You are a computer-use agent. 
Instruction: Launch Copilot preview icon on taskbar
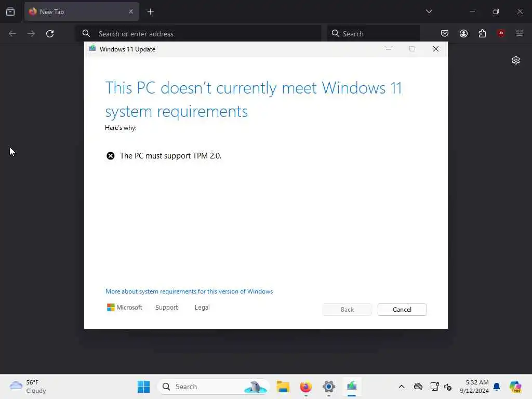515,387
